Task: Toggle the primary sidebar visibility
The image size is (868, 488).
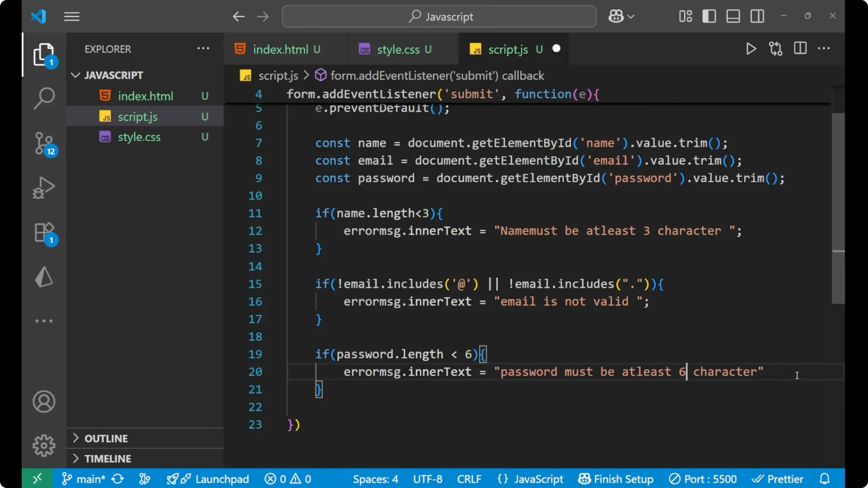Action: (709, 16)
